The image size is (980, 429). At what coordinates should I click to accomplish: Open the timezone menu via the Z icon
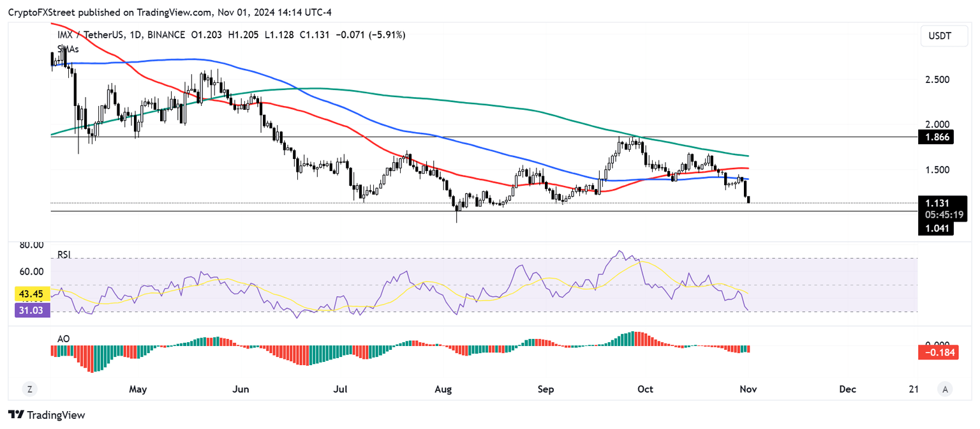(29, 388)
